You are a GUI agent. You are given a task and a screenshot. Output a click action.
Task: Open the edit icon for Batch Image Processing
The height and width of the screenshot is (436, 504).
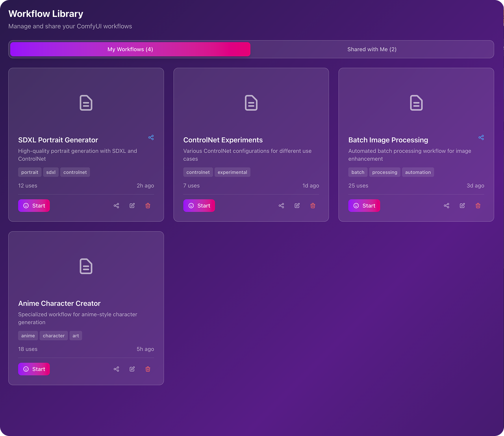(x=462, y=205)
